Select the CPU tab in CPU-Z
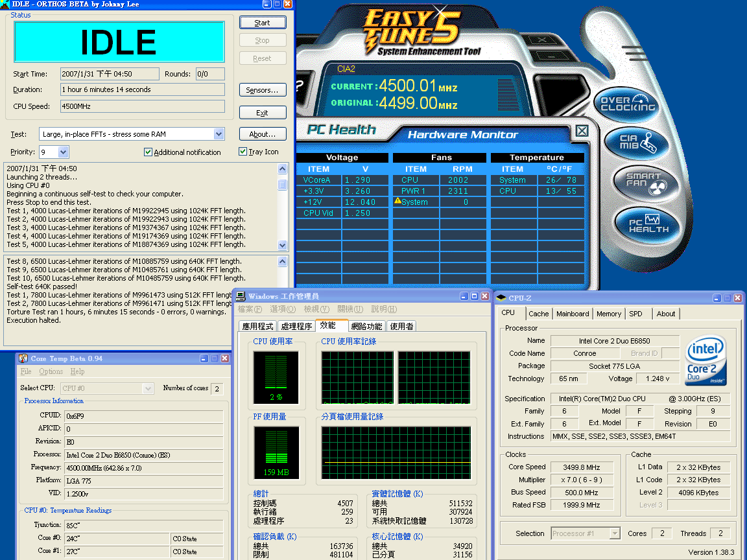This screenshot has width=747, height=560. coord(508,313)
